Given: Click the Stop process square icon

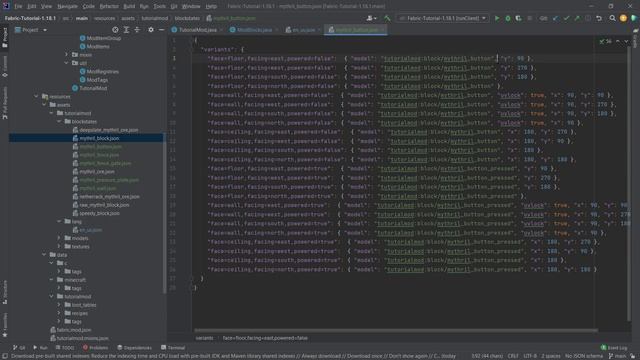Looking at the screenshot, I should click(529, 18).
